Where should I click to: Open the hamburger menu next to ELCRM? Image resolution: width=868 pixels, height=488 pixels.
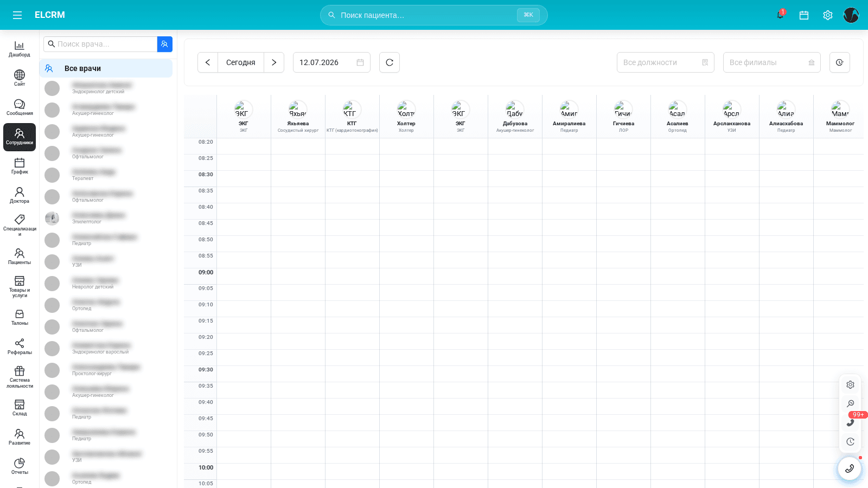point(17,15)
